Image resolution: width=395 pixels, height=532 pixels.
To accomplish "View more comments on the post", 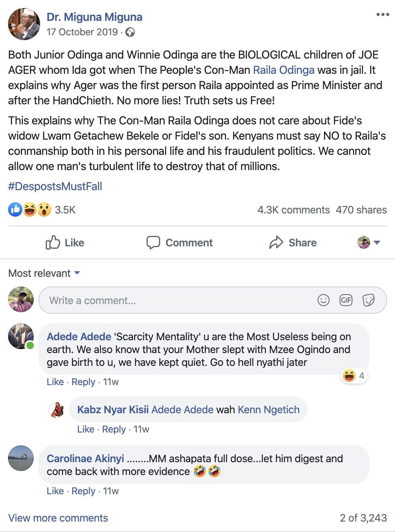I will (x=58, y=518).
